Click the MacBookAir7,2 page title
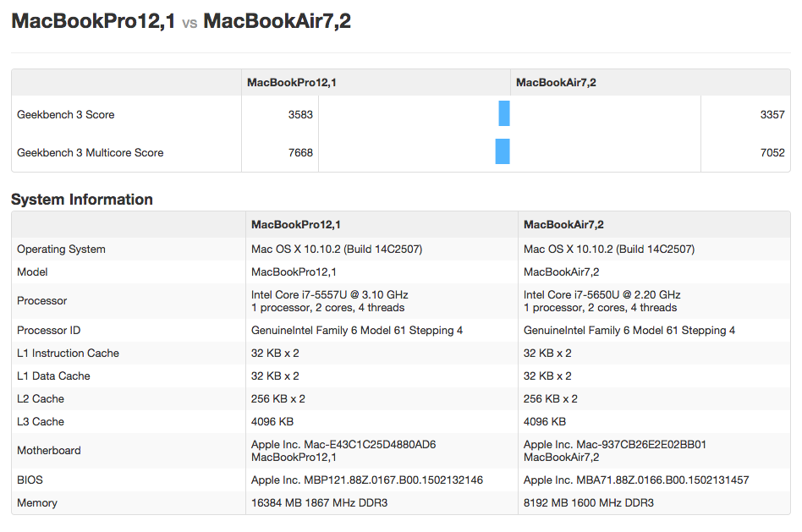 277,21
